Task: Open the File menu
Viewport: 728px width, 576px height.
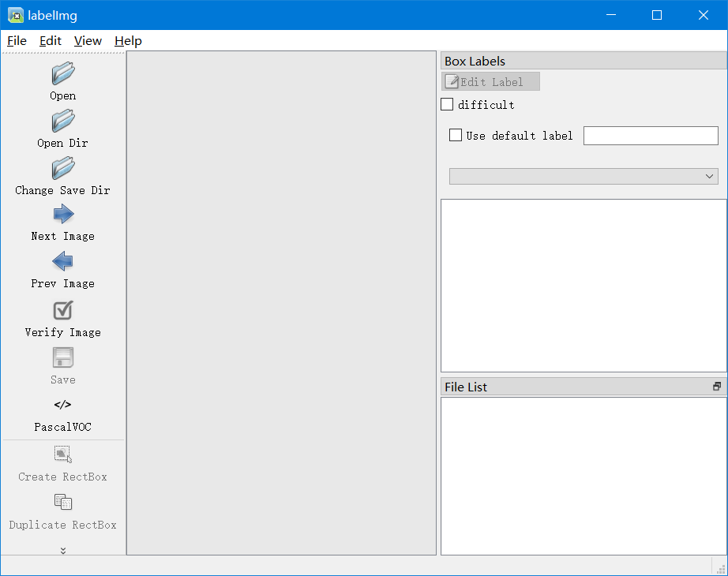Action: pos(17,41)
